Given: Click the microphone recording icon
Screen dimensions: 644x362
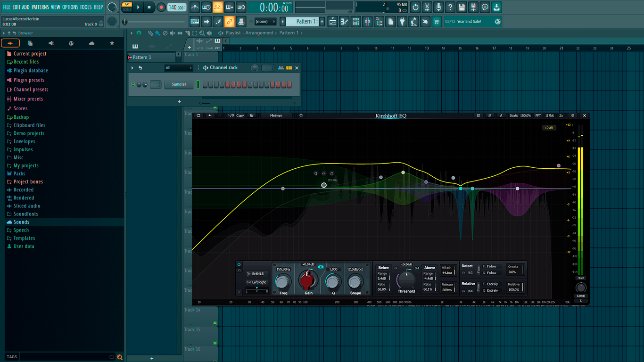Looking at the screenshot, I should [438, 7].
